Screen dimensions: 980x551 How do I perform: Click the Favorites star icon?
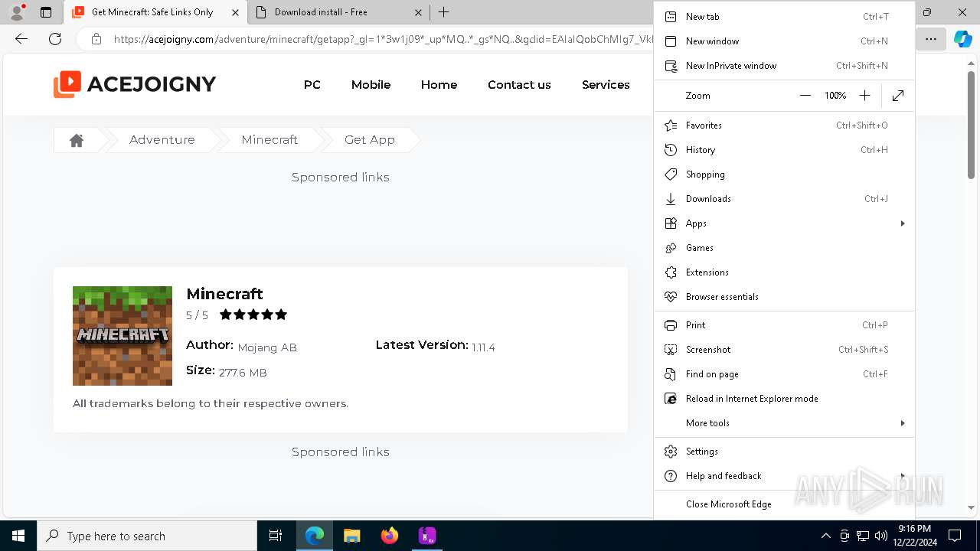[x=671, y=126]
